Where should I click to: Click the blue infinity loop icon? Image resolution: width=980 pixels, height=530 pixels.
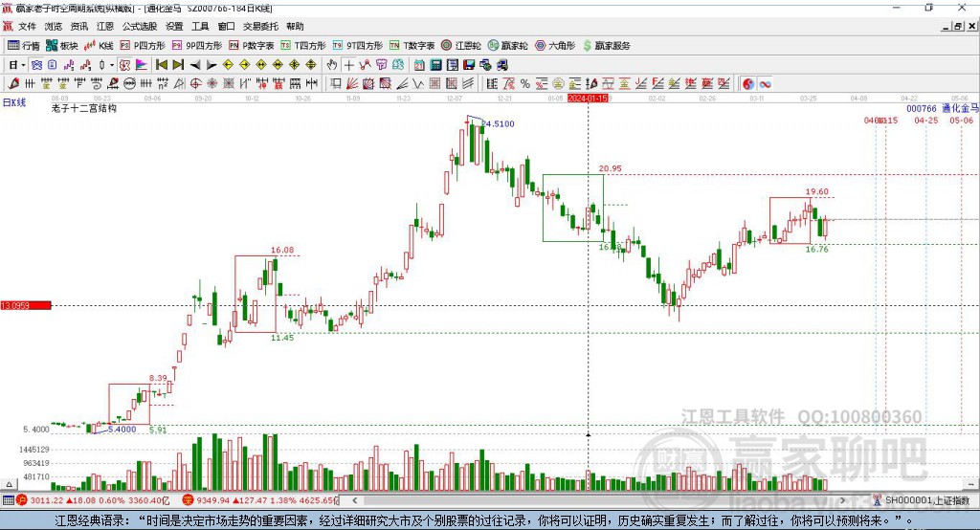pyautogui.click(x=765, y=83)
